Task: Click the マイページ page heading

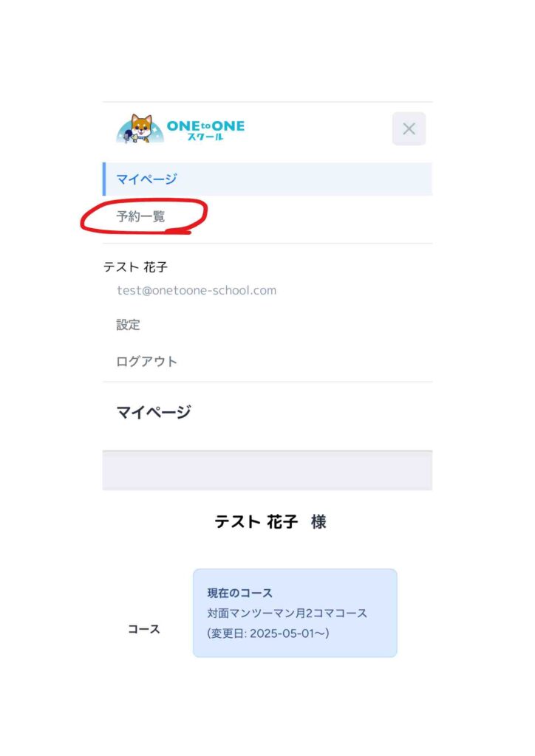Action: (x=154, y=412)
